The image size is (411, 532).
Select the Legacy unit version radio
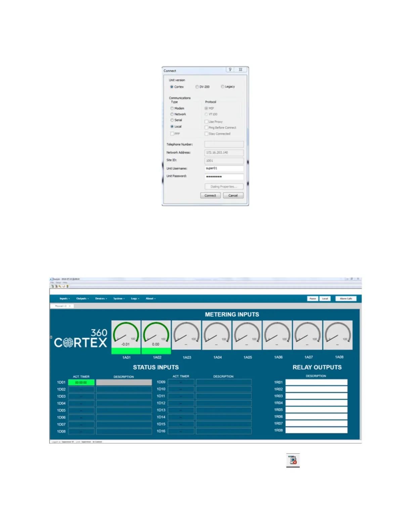click(x=222, y=87)
